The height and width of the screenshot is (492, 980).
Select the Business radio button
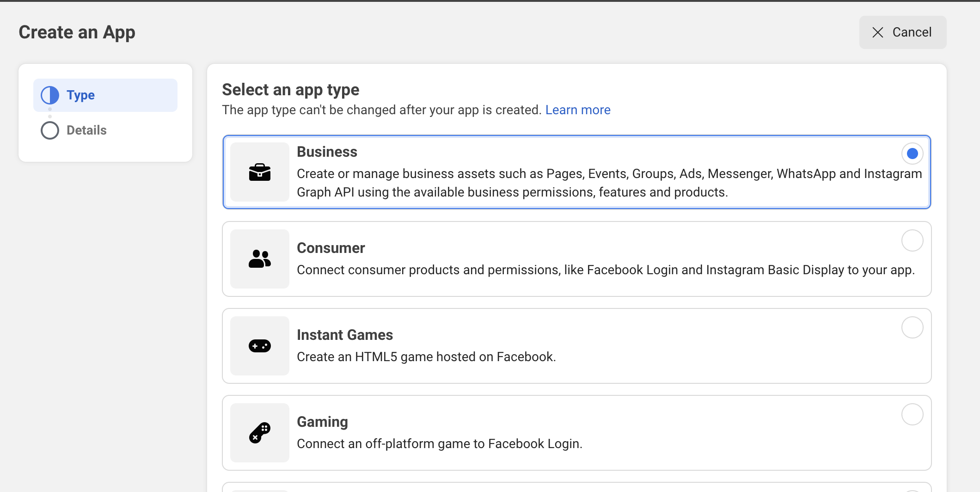point(912,154)
